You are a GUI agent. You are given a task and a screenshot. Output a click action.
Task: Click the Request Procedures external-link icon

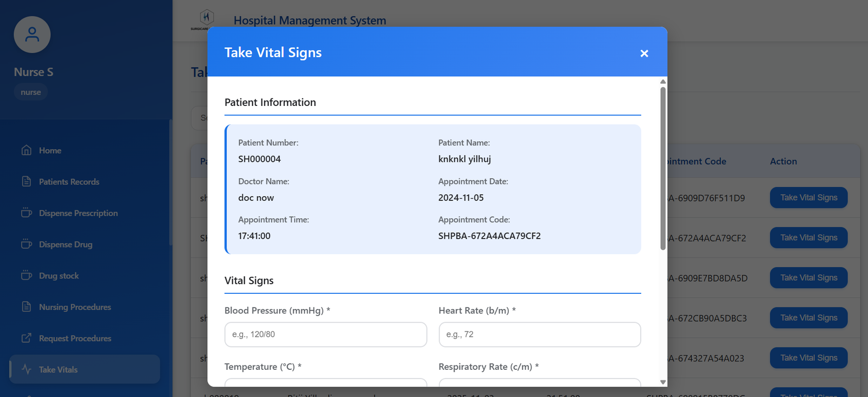(x=26, y=338)
